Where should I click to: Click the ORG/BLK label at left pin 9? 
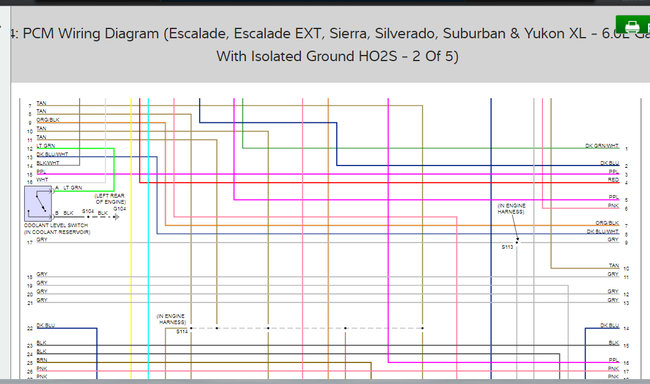pyautogui.click(x=48, y=119)
